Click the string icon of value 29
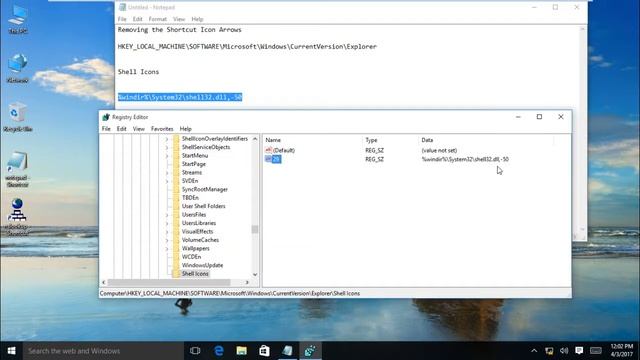Image resolution: width=640 pixels, height=360 pixels. pos(268,159)
